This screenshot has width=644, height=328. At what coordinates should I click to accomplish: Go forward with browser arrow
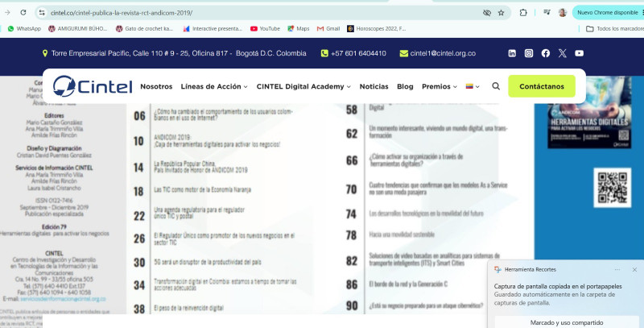coord(7,13)
